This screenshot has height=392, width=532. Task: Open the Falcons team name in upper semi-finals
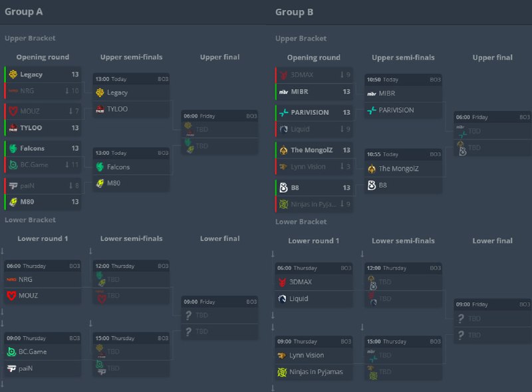(x=118, y=167)
